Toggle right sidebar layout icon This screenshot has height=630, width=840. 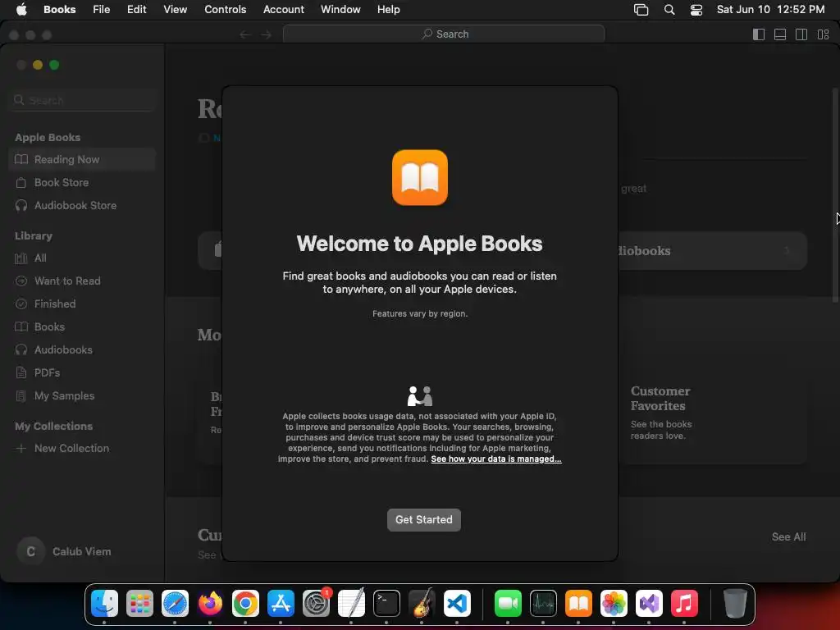[801, 34]
